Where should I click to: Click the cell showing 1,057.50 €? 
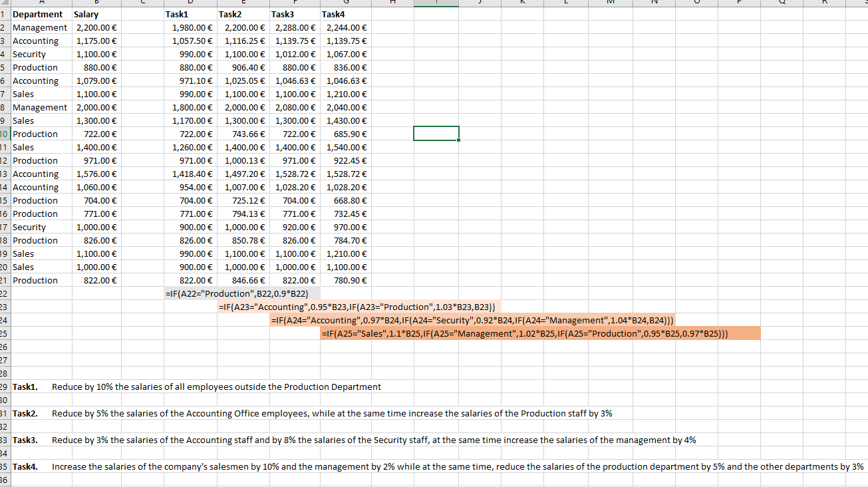pyautogui.click(x=192, y=41)
